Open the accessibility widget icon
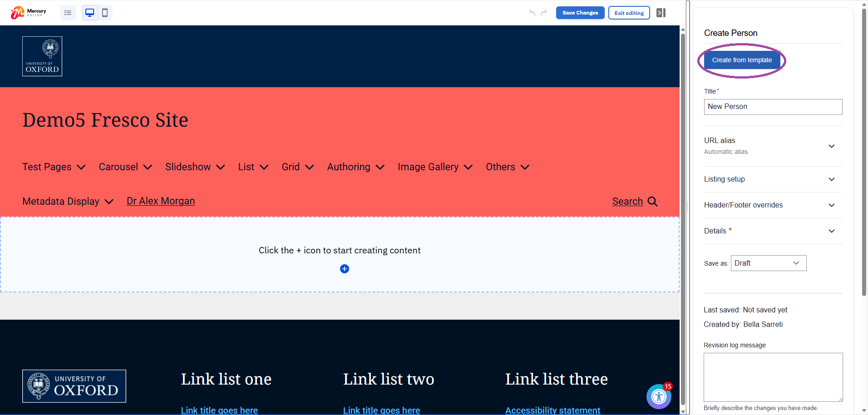868x415 pixels. (x=659, y=396)
